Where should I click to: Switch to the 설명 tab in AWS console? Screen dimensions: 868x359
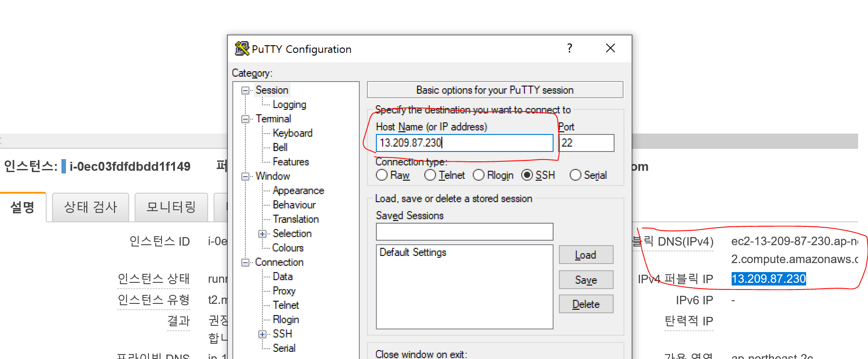(22, 207)
